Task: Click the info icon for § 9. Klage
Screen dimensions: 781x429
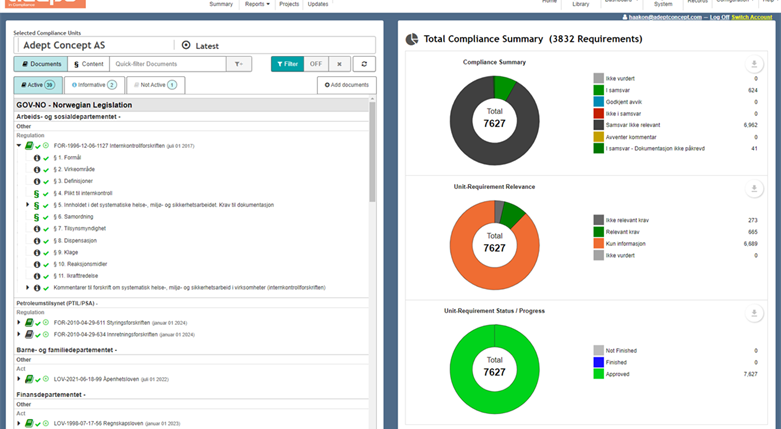Action: (x=37, y=253)
